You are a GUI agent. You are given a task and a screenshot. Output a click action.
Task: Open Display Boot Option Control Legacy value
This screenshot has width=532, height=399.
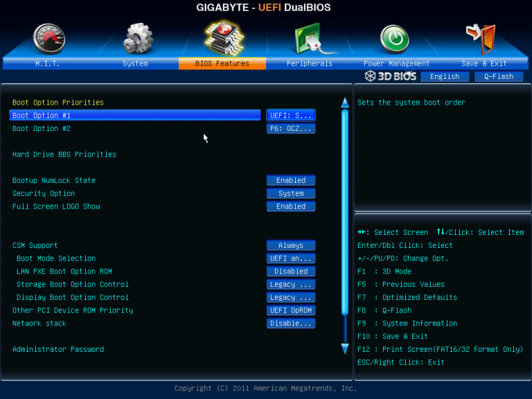291,298
